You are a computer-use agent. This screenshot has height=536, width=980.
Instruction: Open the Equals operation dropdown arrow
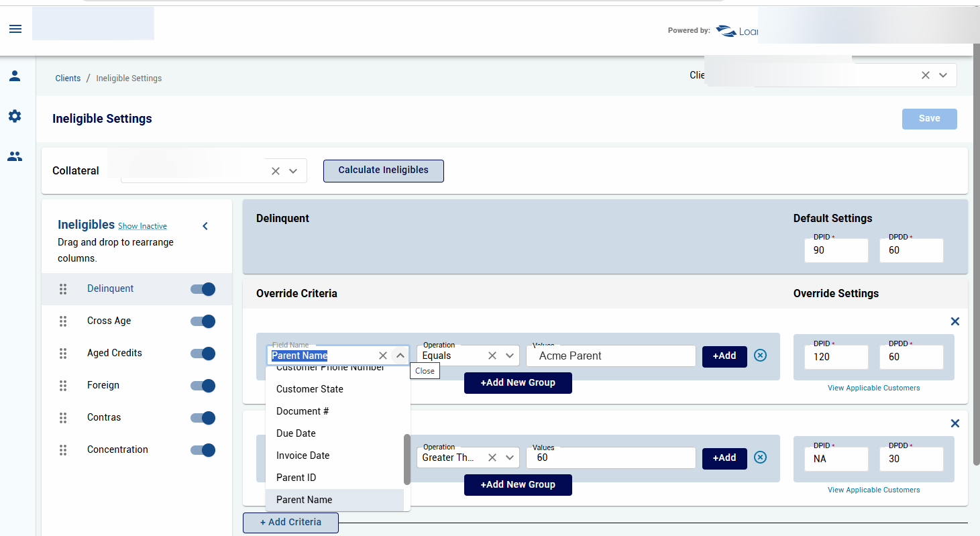pyautogui.click(x=510, y=356)
